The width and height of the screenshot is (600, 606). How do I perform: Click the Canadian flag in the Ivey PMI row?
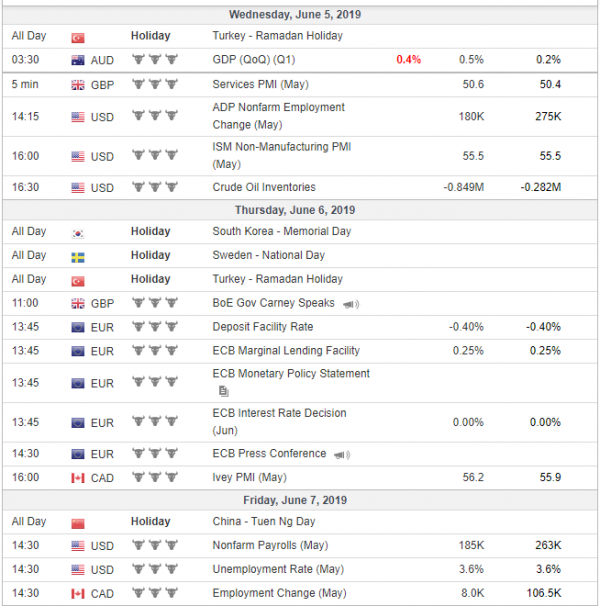pyautogui.click(x=78, y=478)
